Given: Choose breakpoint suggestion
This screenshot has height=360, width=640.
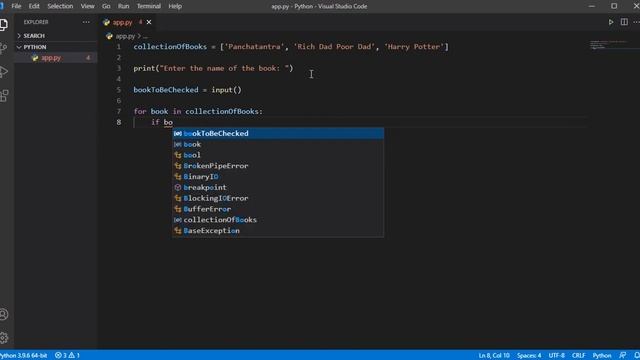Looking at the screenshot, I should point(278,187).
